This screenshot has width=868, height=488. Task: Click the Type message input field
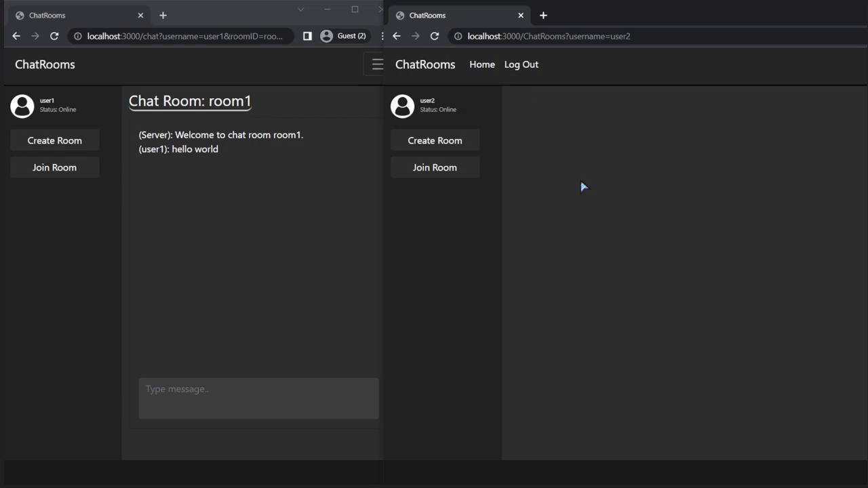(x=258, y=398)
